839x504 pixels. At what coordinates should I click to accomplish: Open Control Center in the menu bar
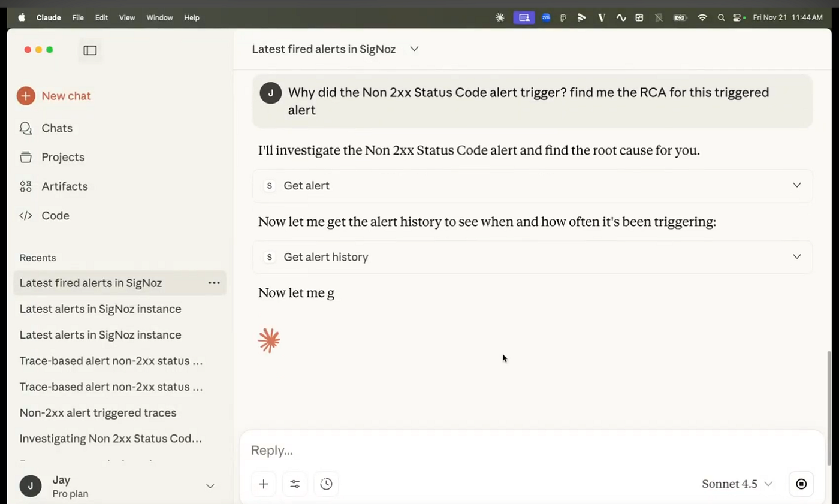pyautogui.click(x=737, y=18)
